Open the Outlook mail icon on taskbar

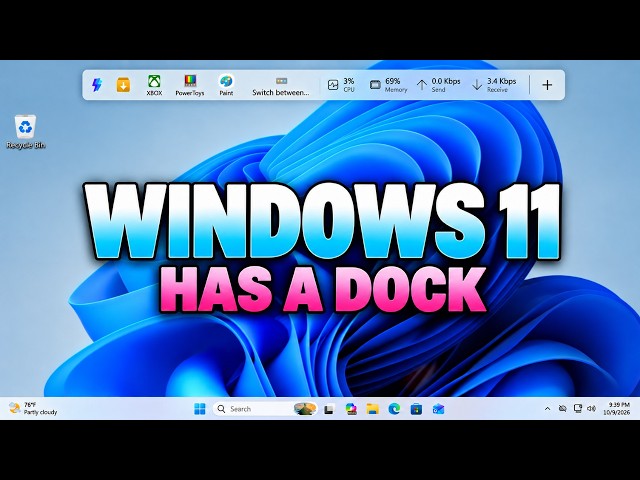tap(438, 409)
